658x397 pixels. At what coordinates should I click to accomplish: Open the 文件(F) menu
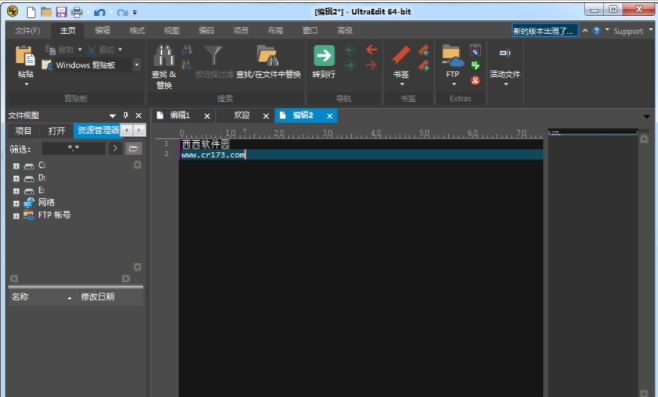[x=28, y=31]
